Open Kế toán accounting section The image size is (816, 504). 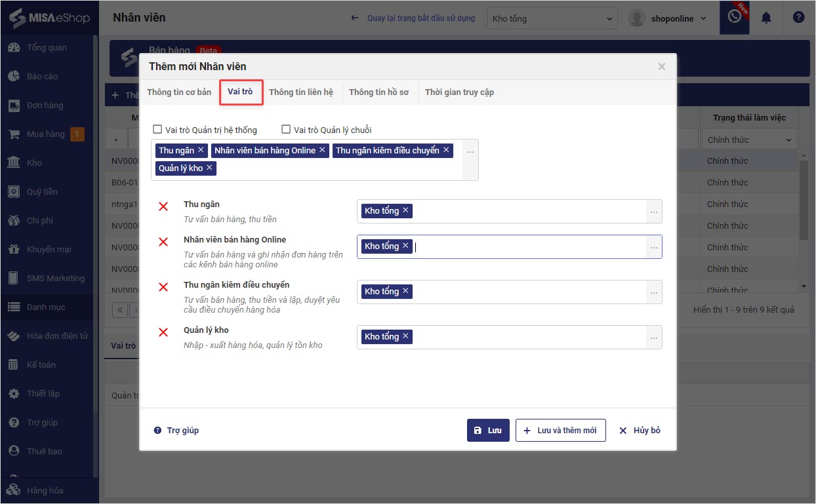pyautogui.click(x=41, y=365)
